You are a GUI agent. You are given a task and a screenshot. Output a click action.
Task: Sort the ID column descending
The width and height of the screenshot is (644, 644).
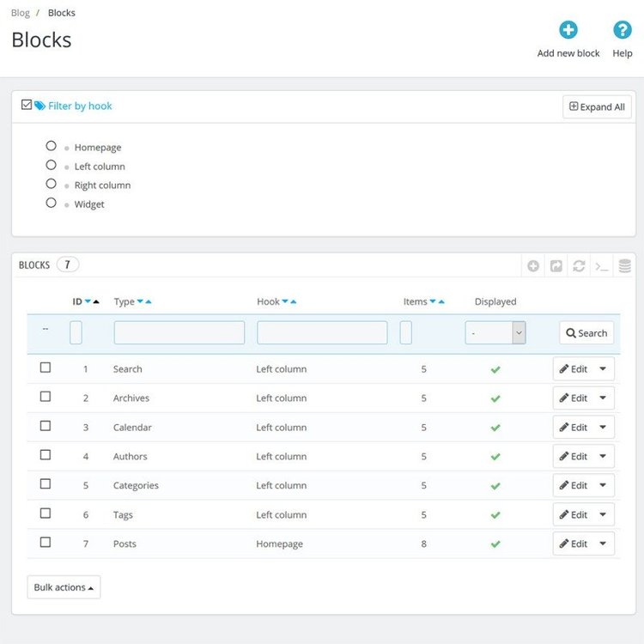(88, 302)
